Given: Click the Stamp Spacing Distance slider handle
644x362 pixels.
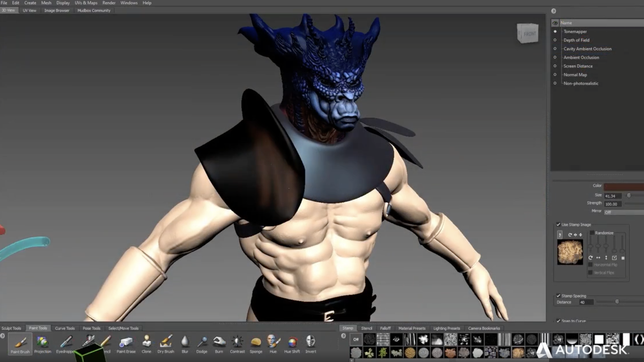Looking at the screenshot, I should [617, 302].
